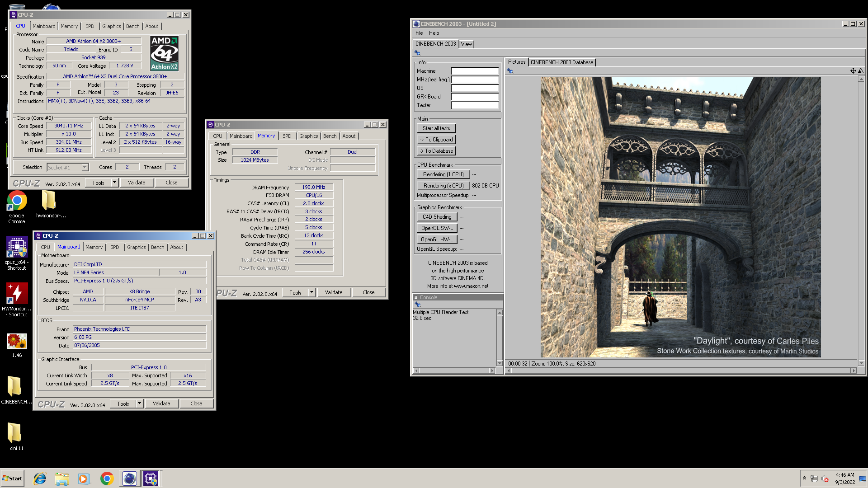Click the pin icon under the CINEBENCH 2003 tab
Image resolution: width=868 pixels, height=488 pixels.
click(x=417, y=53)
